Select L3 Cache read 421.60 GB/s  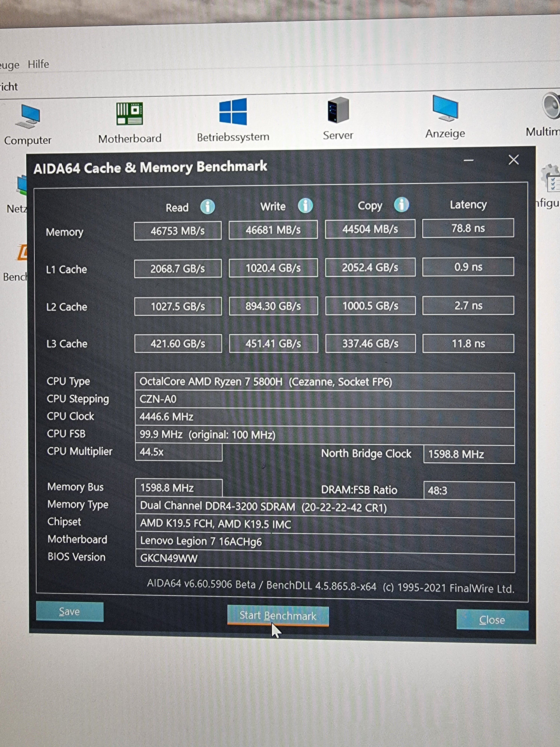(178, 343)
